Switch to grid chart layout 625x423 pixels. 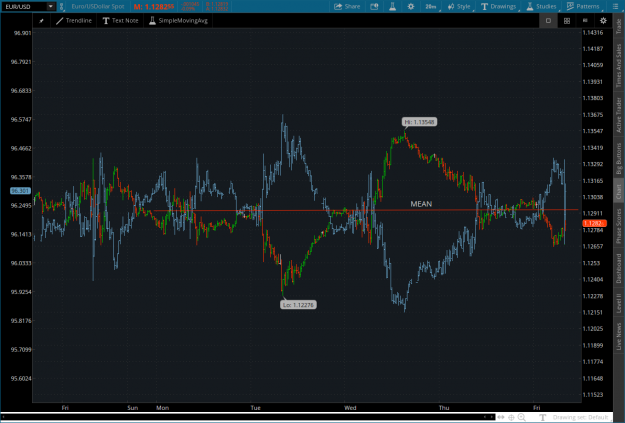coord(567,21)
